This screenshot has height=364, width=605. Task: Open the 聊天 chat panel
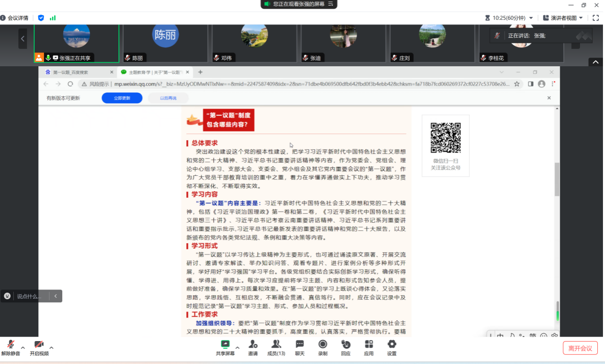tap(299, 348)
